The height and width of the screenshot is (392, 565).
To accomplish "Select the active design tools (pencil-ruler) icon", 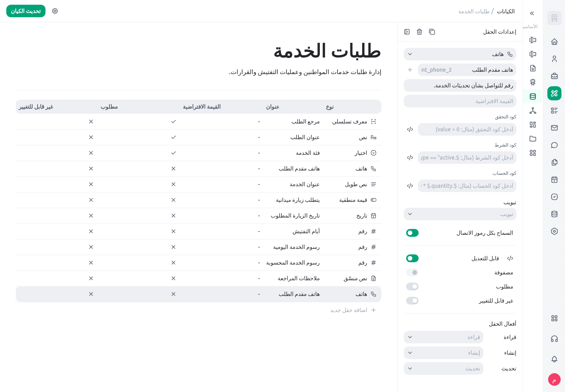I will pos(554,93).
